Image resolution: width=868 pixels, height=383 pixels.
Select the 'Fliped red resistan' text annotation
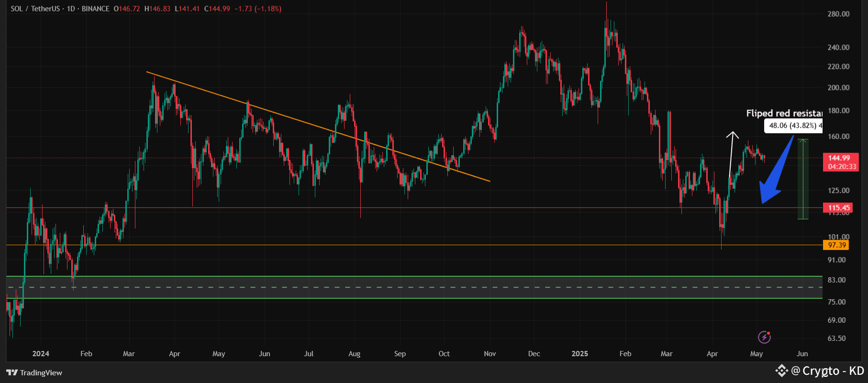(784, 113)
